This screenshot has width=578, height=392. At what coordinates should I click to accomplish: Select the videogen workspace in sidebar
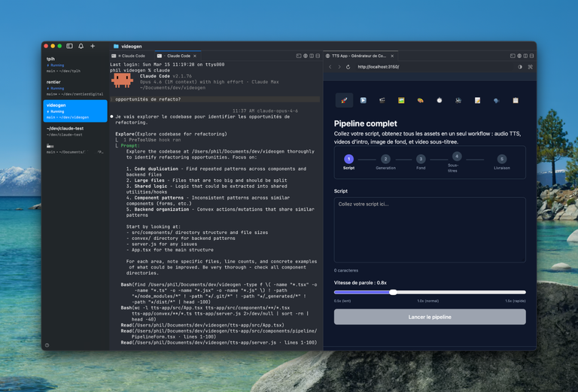(x=75, y=111)
